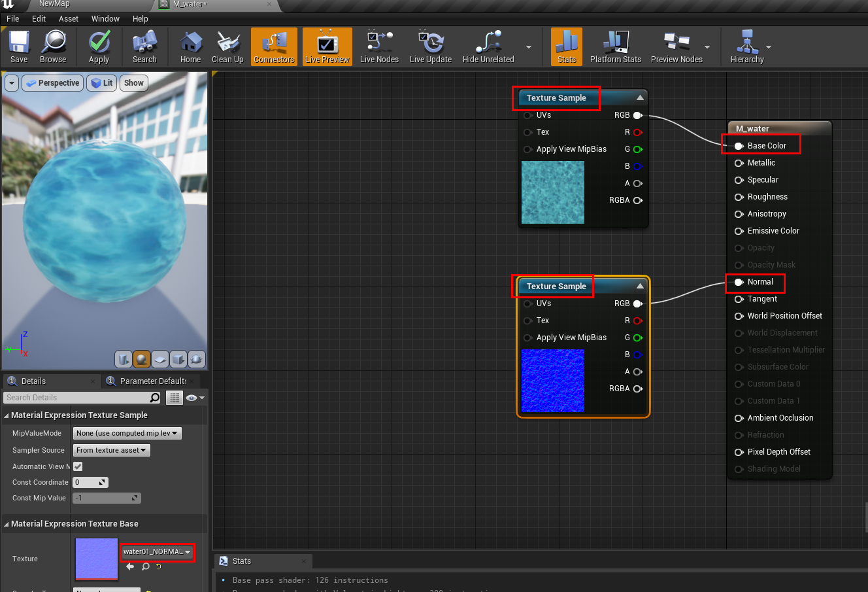Open the MipValueMode dropdown

127,433
